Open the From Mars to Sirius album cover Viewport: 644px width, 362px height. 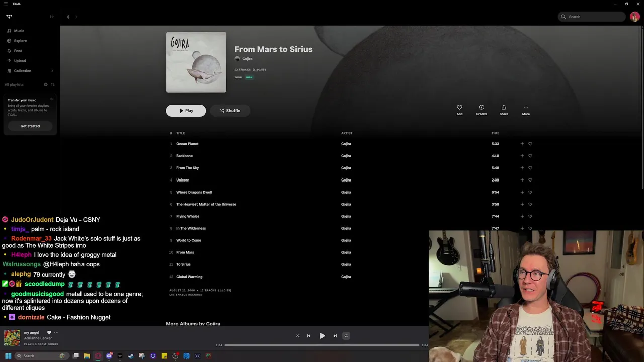pyautogui.click(x=196, y=62)
